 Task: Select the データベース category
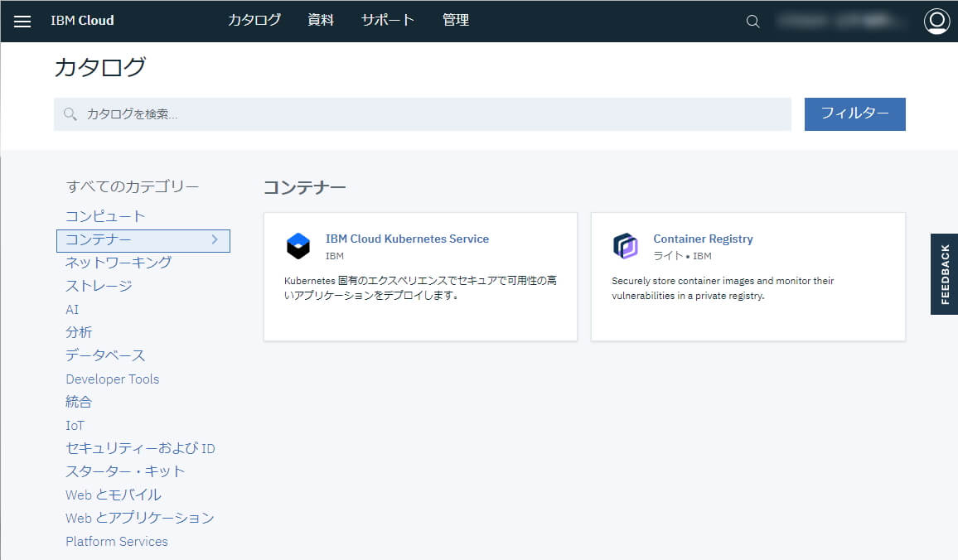point(105,355)
